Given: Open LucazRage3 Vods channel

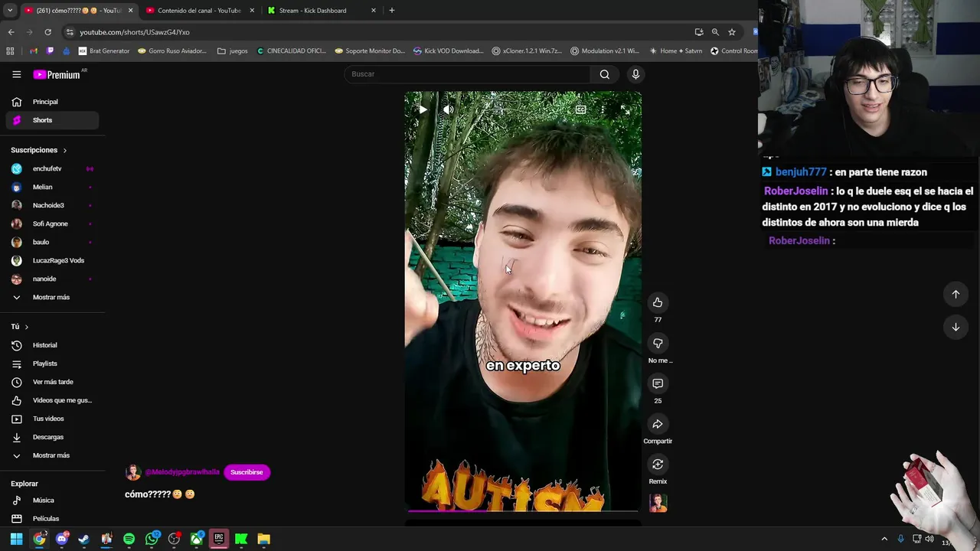Looking at the screenshot, I should pyautogui.click(x=52, y=260).
